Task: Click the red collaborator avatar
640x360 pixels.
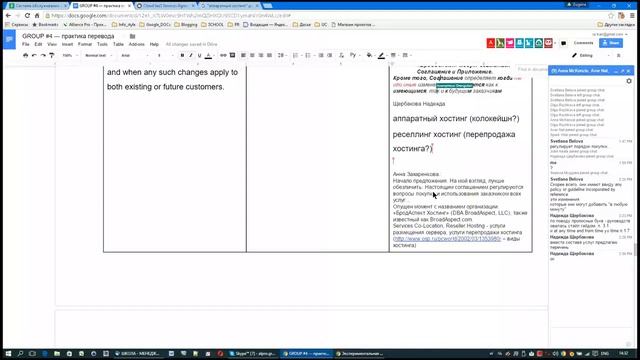Action: coord(491,43)
